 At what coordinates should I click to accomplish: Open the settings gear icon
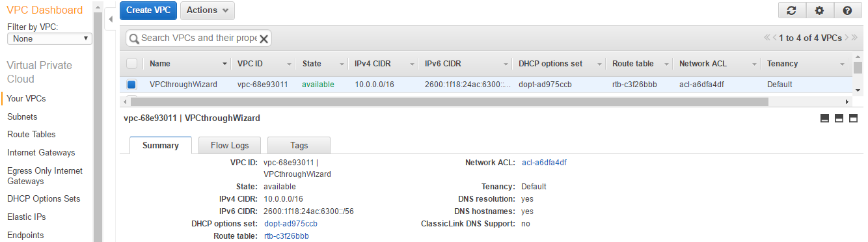[819, 10]
